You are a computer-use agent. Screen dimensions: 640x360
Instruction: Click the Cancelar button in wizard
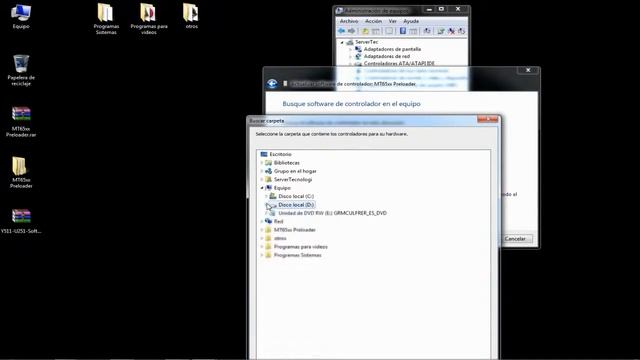point(515,239)
